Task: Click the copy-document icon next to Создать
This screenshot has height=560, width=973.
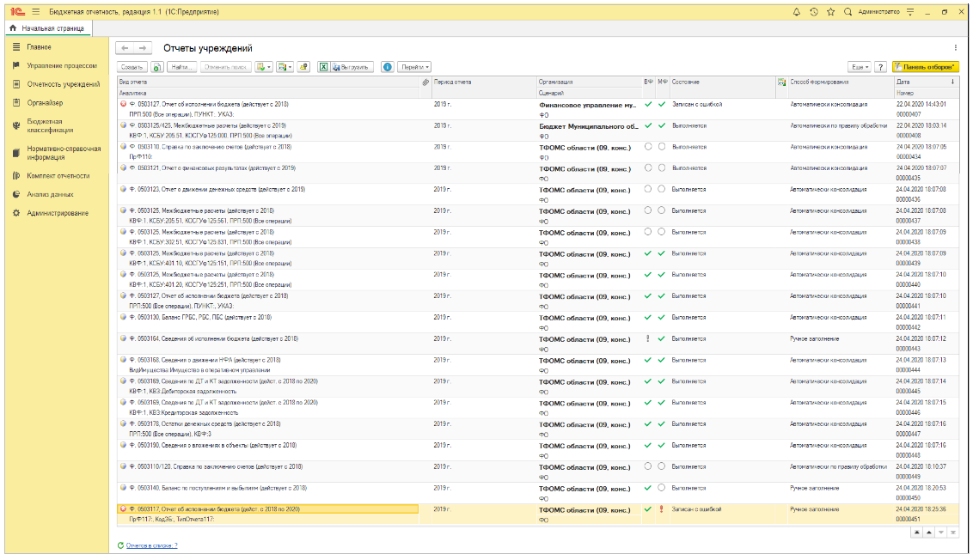Action: [157, 67]
